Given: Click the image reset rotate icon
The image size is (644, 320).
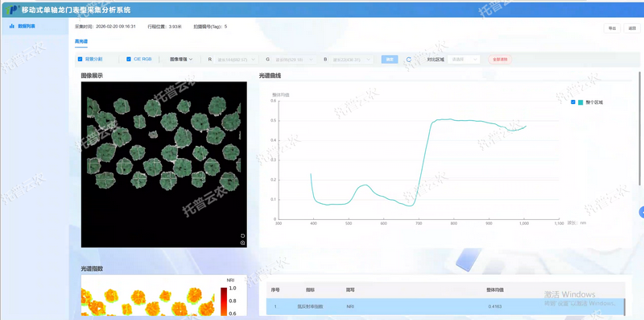Looking at the screenshot, I should (x=243, y=235).
